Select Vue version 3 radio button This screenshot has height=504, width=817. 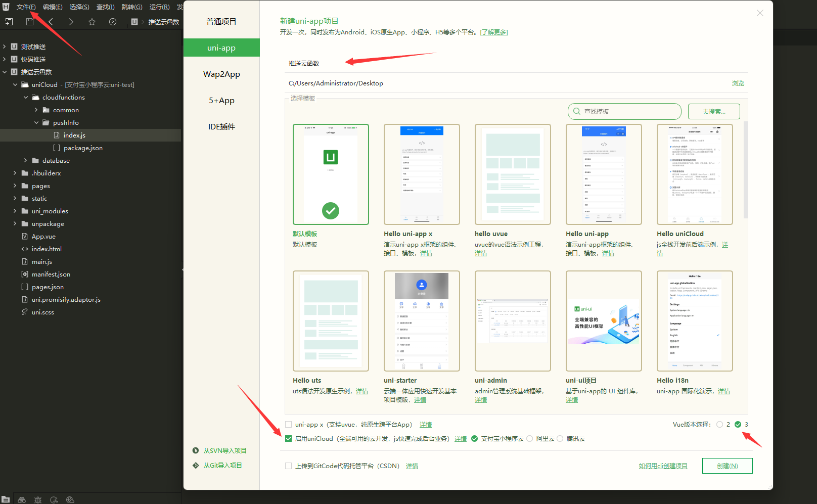(738, 425)
